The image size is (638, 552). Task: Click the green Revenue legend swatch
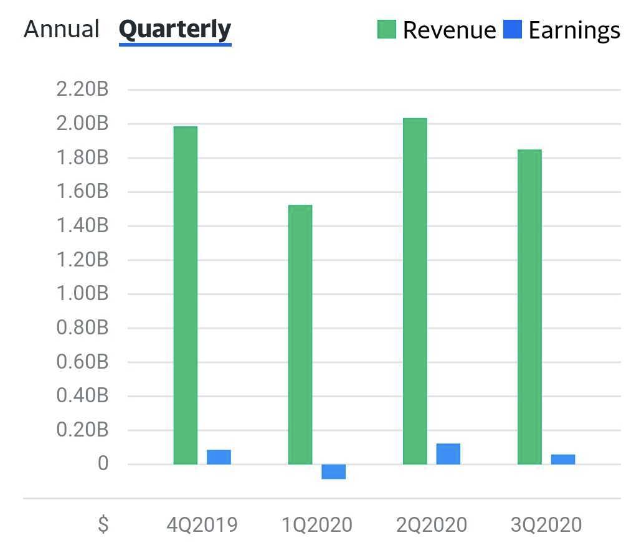tap(387, 30)
